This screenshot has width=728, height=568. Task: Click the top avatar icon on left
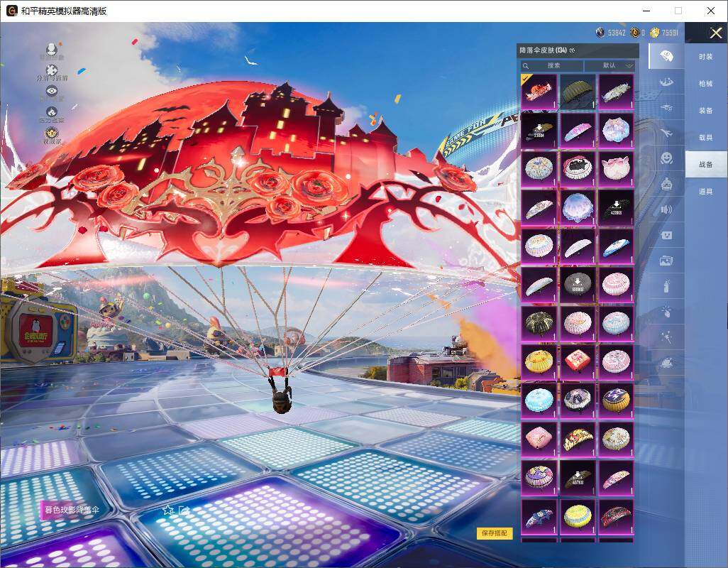pos(52,50)
